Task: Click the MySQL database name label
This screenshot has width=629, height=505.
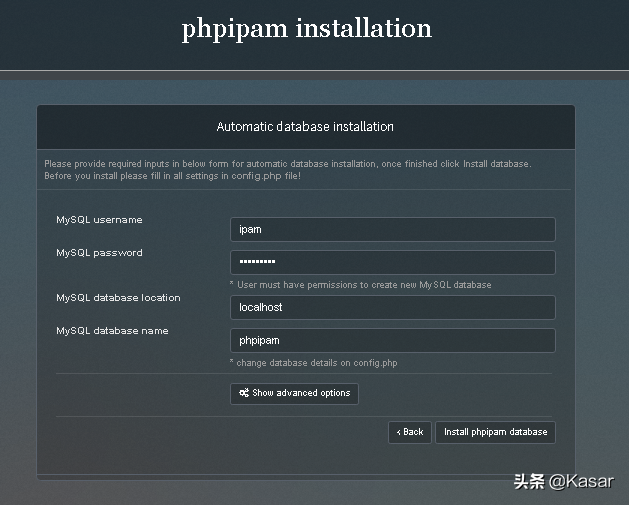Action: (112, 331)
